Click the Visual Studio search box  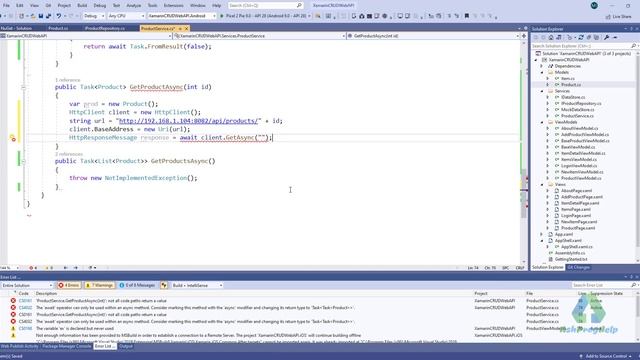(265, 5)
